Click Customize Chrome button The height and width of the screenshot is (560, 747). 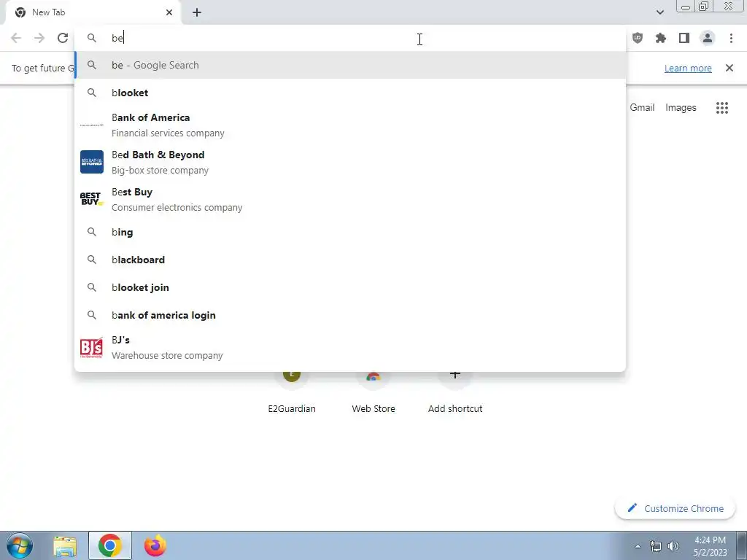tap(676, 508)
